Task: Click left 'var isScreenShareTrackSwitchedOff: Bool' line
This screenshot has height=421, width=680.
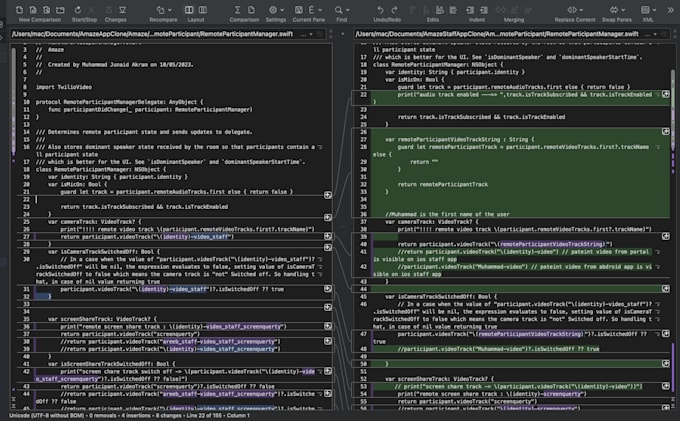Action: pos(111,364)
